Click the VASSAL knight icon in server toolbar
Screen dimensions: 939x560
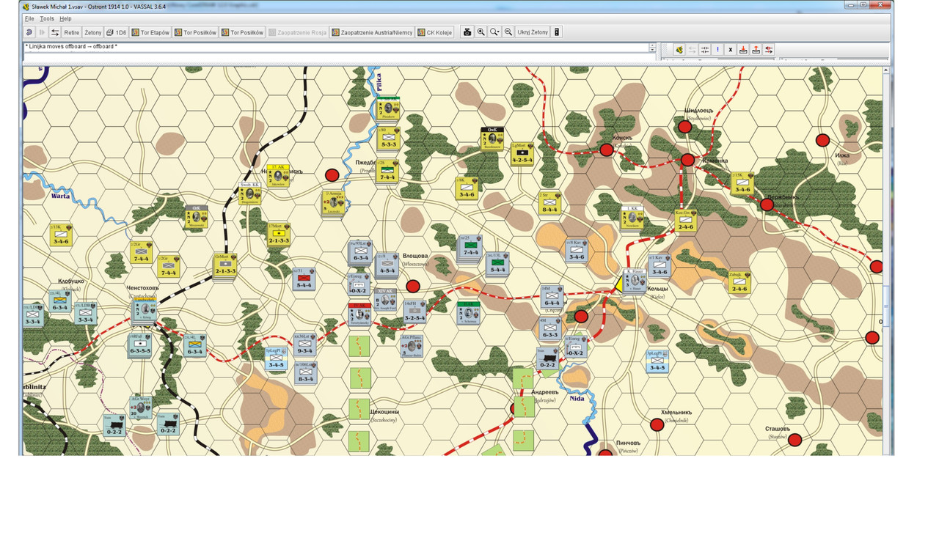pyautogui.click(x=679, y=50)
